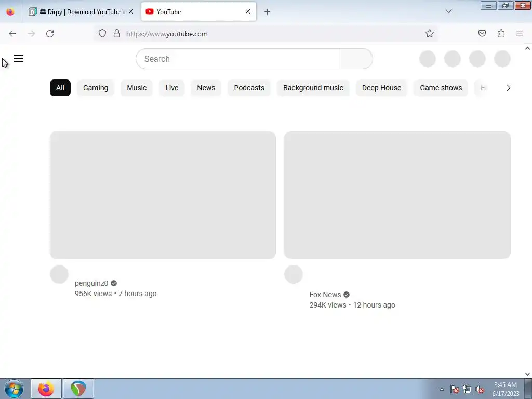Bookmark this page with the star icon
This screenshot has height=399, width=532.
click(430, 34)
